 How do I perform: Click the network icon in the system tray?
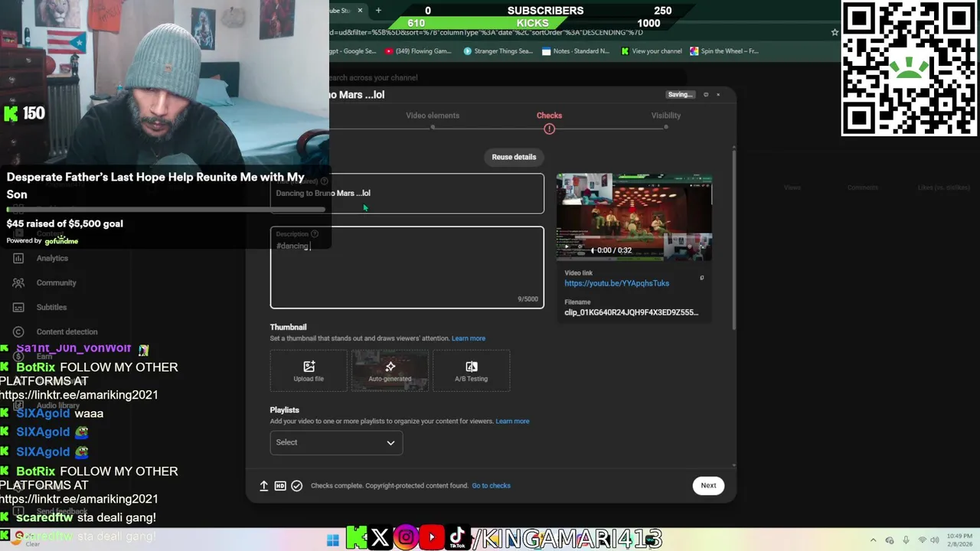[x=923, y=540]
